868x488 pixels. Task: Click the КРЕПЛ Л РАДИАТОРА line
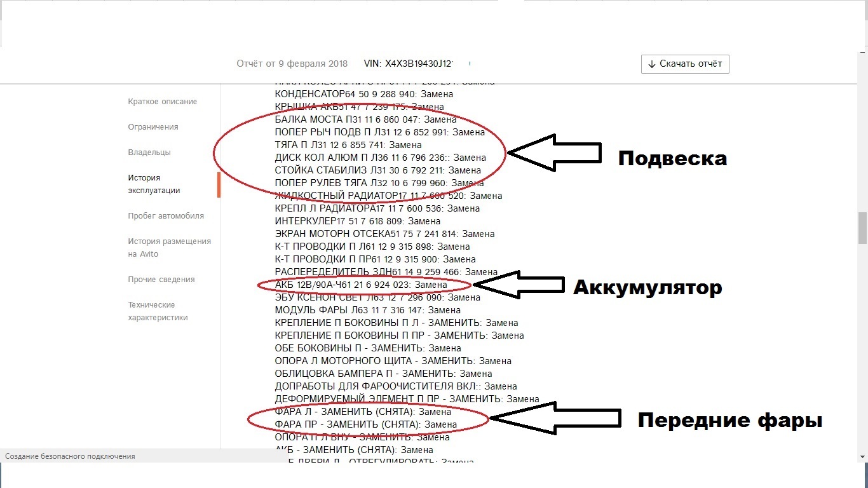(377, 208)
